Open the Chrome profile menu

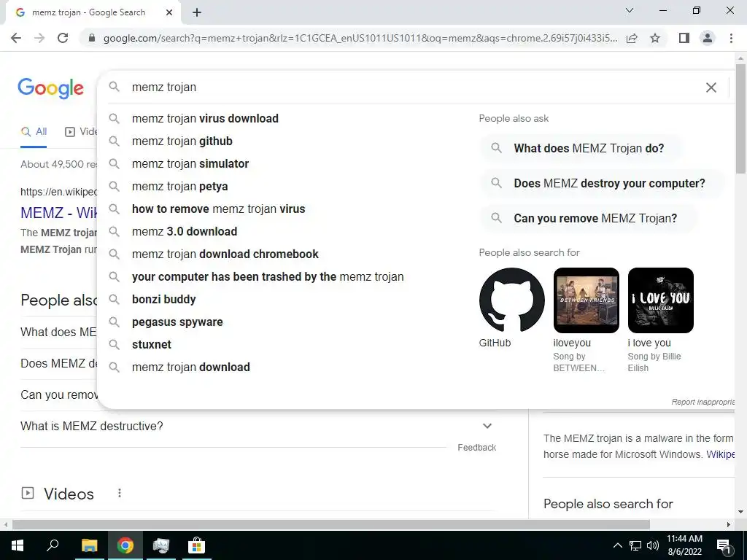click(708, 38)
